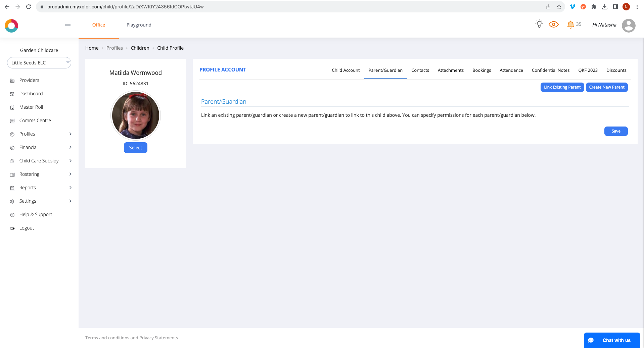
Task: Go to Children breadcrumb link
Action: 140,48
